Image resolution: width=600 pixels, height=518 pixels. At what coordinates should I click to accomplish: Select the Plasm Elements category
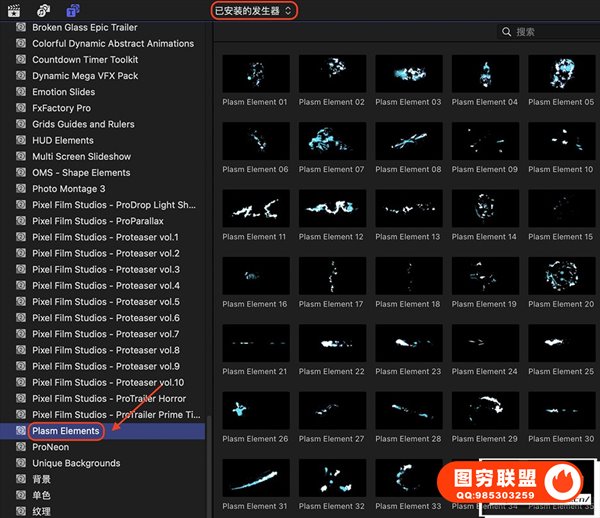pyautogui.click(x=66, y=431)
